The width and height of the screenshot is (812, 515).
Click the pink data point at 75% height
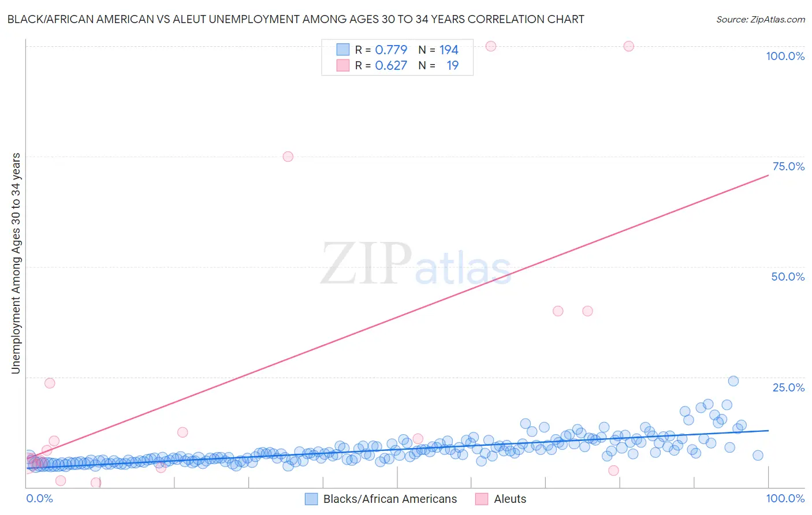(288, 156)
